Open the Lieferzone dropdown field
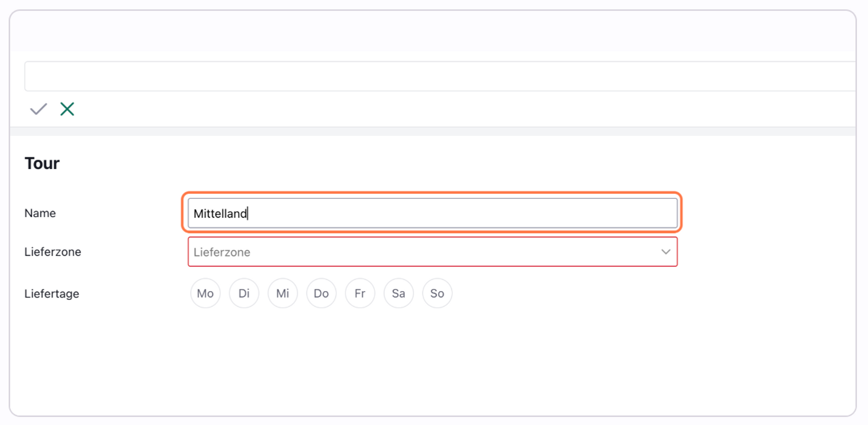The image size is (868, 425). coord(425,252)
